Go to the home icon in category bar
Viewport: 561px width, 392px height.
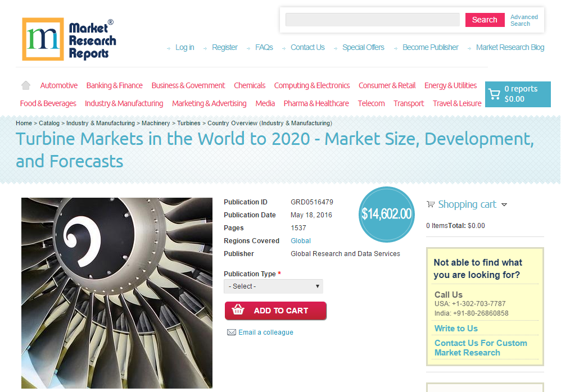click(x=26, y=85)
